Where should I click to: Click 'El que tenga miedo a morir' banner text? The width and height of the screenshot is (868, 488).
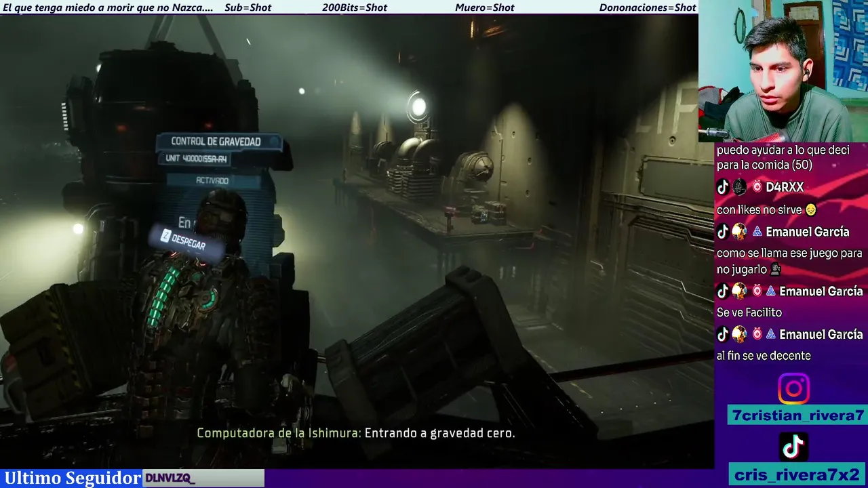point(108,7)
